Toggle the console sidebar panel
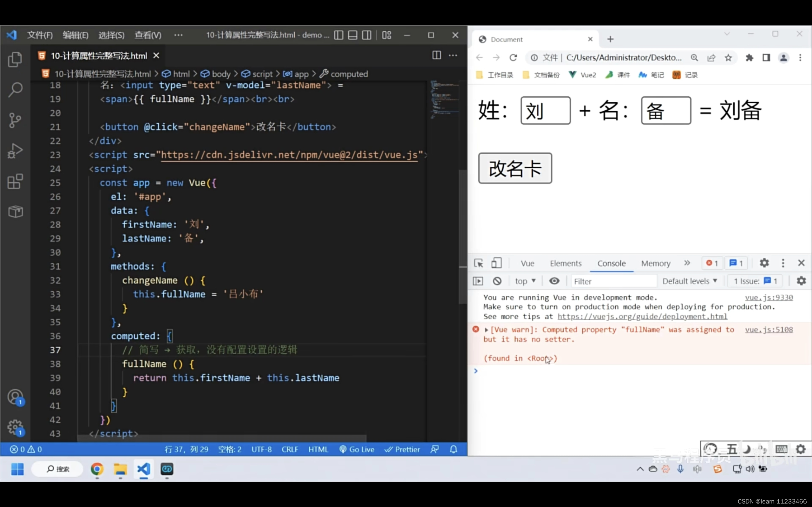Image resolution: width=812 pixels, height=507 pixels. (478, 281)
